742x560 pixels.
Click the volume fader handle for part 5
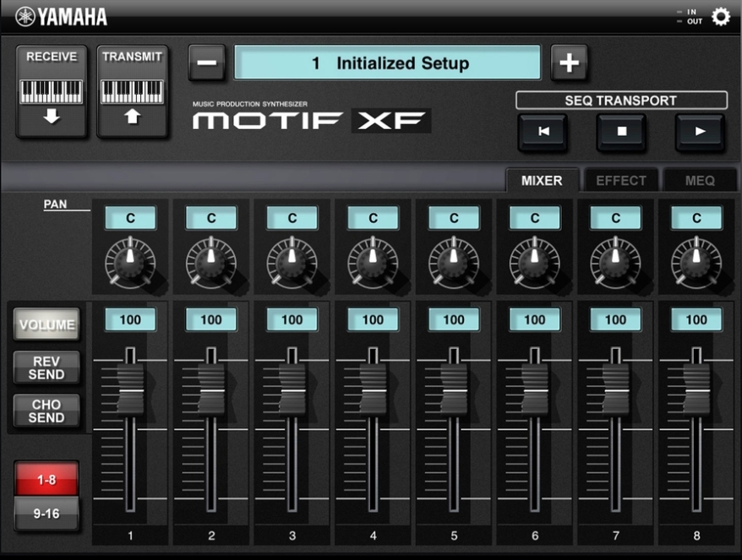click(x=454, y=391)
